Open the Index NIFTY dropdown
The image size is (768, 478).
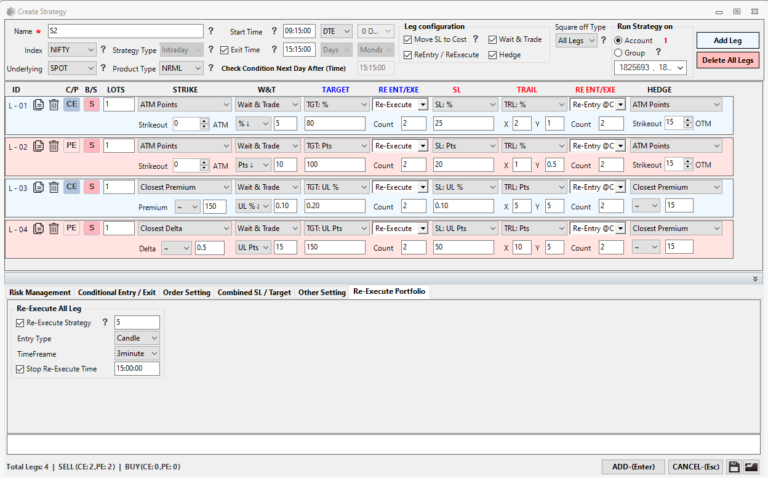[x=72, y=49]
